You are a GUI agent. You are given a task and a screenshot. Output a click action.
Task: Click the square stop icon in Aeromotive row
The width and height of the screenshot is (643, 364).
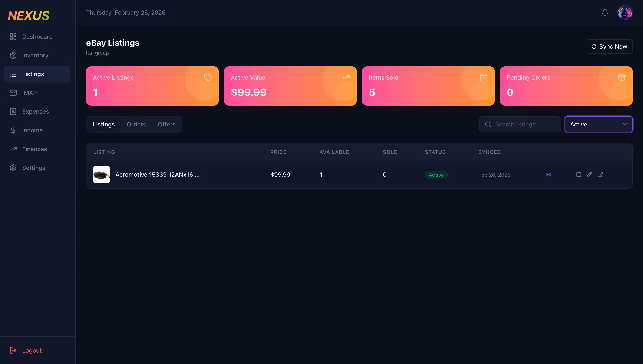[578, 175]
